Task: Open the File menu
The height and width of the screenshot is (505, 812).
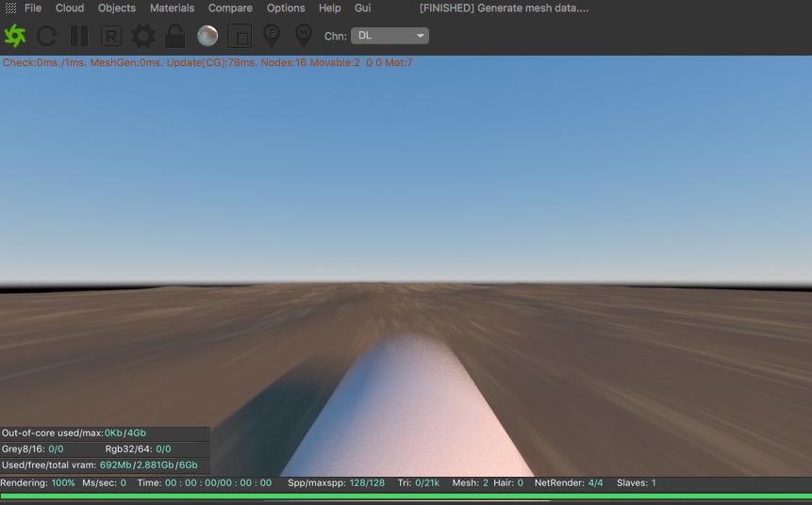Action: pyautogui.click(x=33, y=8)
